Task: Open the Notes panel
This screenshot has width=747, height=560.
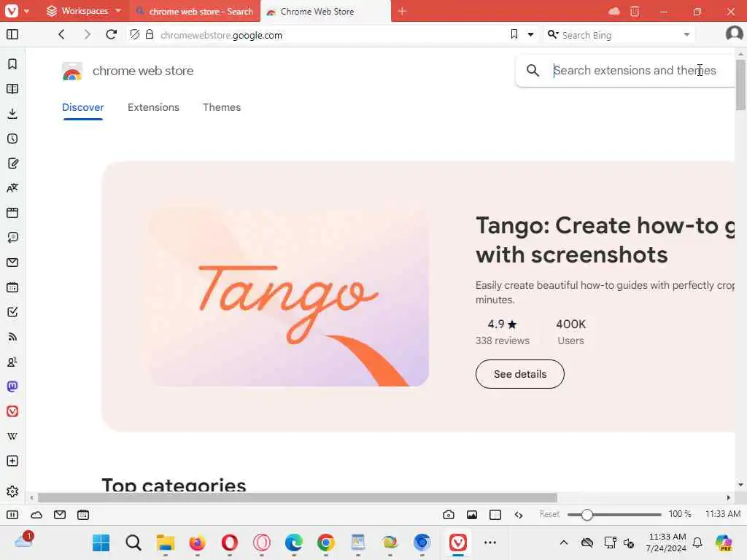Action: click(12, 163)
